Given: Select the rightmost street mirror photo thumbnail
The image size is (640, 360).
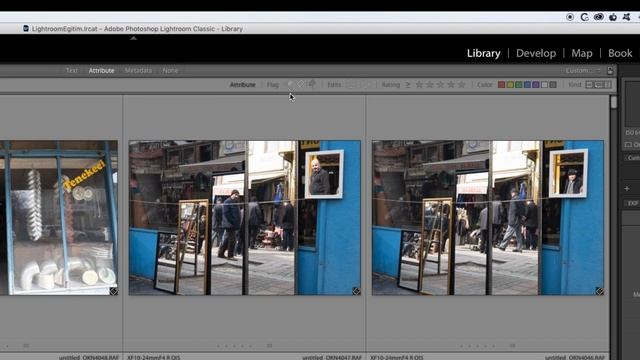Looking at the screenshot, I should pos(488,218).
